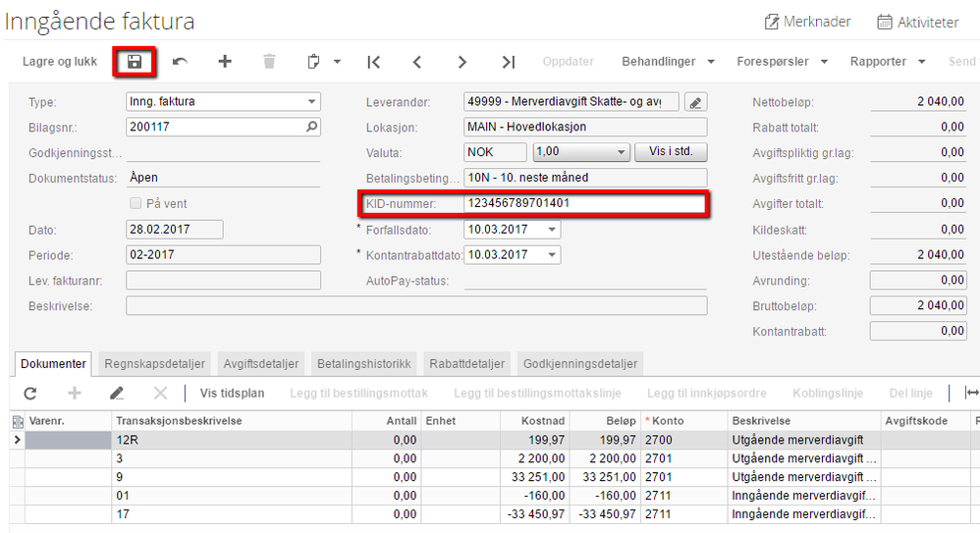Switch to Betalingshistorikk tab

[x=363, y=363]
